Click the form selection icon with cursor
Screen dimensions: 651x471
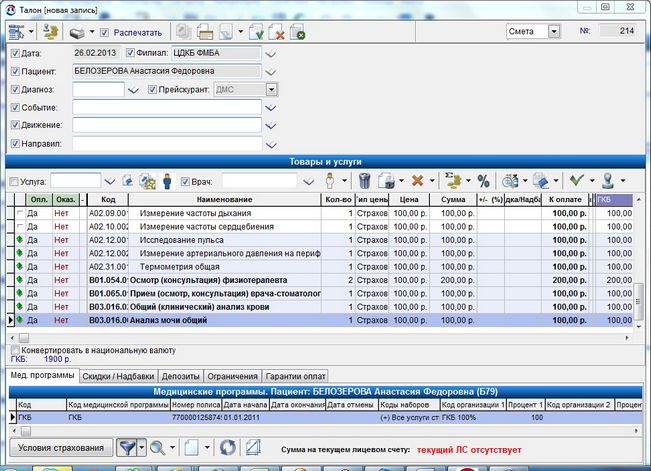point(17,32)
